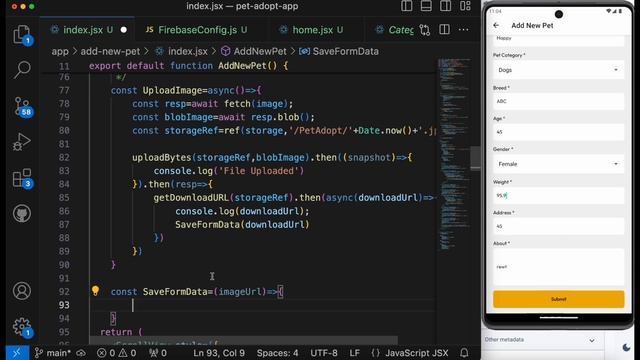Click 'console.log('File Uploaded')' text

[229, 171]
